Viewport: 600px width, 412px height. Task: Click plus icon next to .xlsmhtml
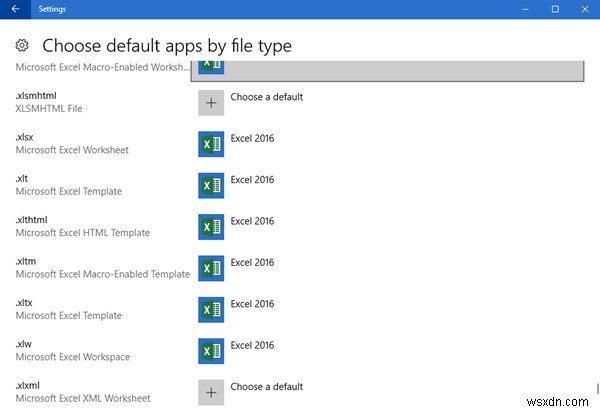pyautogui.click(x=211, y=103)
